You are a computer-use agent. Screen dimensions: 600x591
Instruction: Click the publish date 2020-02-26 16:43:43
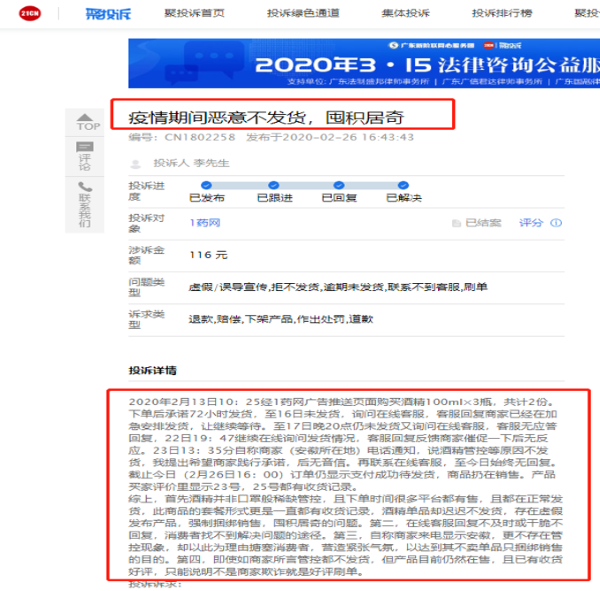(348, 137)
